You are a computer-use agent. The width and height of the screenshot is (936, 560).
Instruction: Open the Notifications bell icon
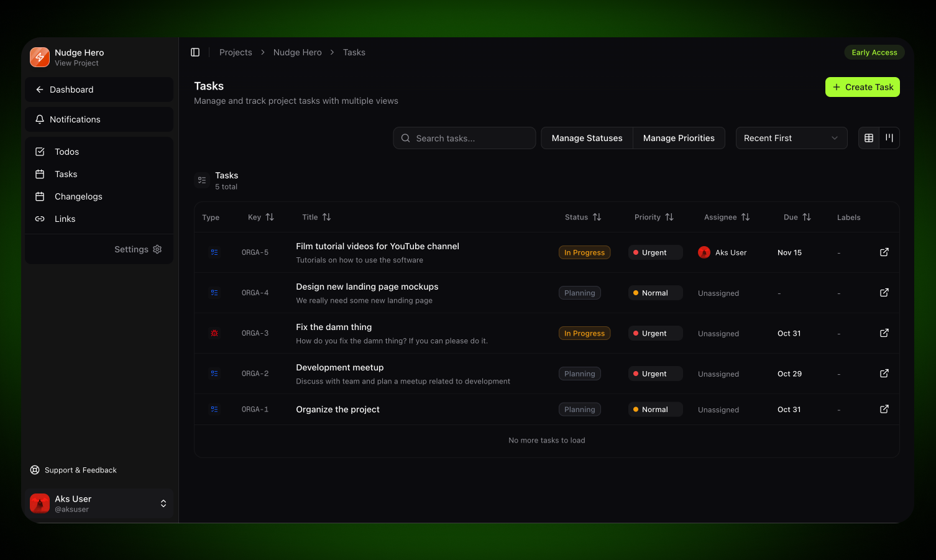[x=39, y=119]
